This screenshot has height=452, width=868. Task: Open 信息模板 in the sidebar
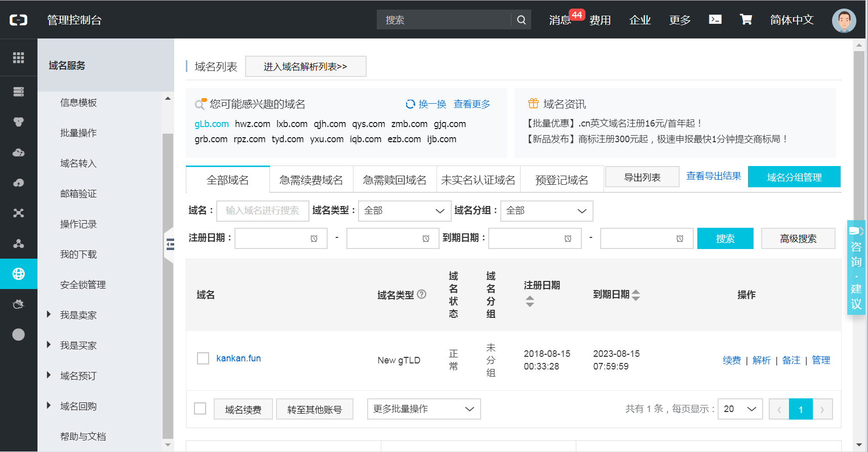78,102
